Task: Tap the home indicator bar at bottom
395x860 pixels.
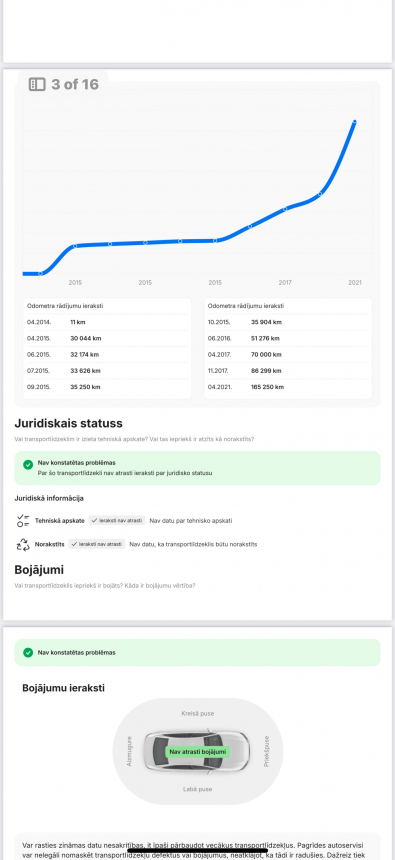Action: 198,851
